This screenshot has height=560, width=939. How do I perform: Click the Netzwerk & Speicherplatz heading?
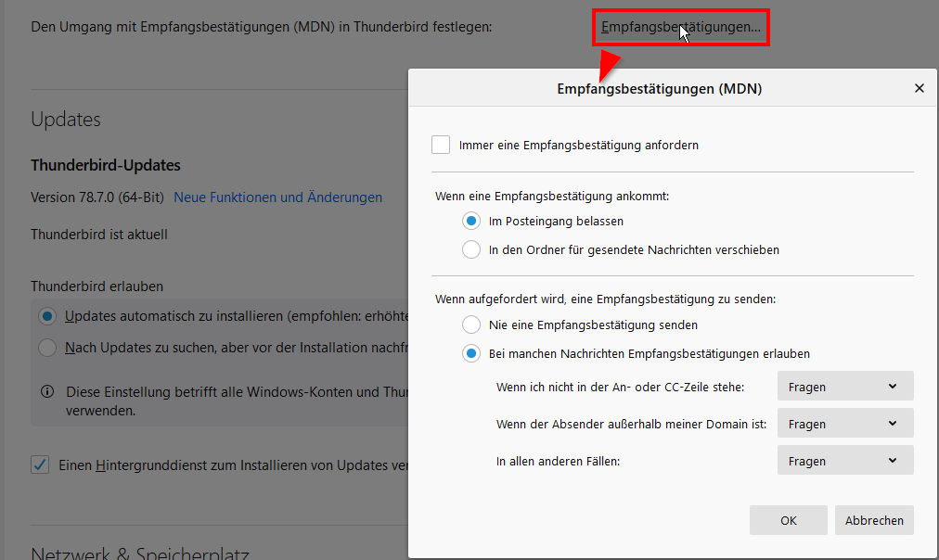(x=140, y=553)
